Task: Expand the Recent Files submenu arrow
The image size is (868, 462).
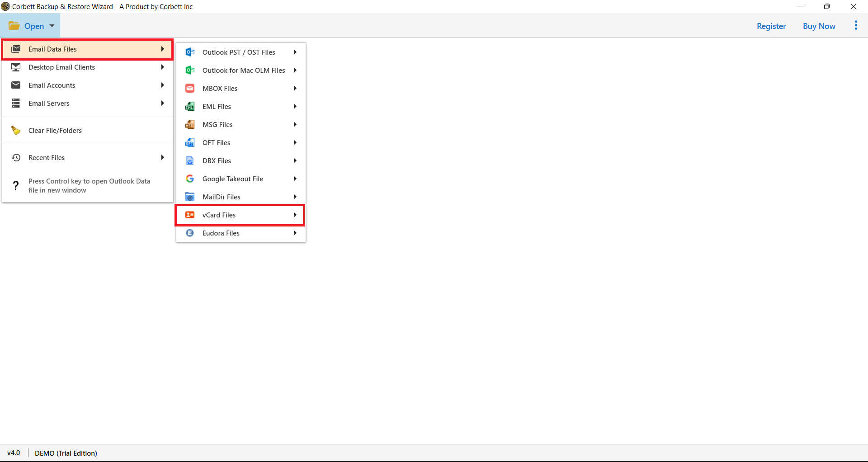Action: coord(162,157)
